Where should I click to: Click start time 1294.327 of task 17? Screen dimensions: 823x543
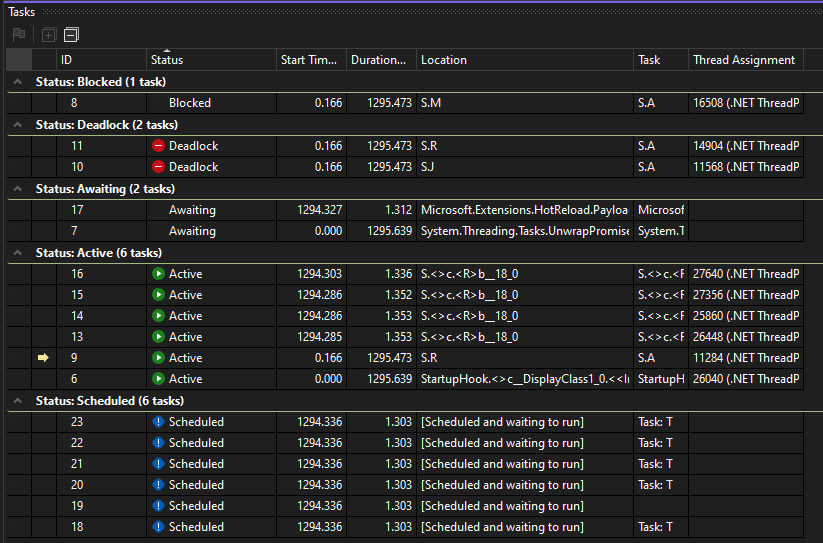point(320,210)
